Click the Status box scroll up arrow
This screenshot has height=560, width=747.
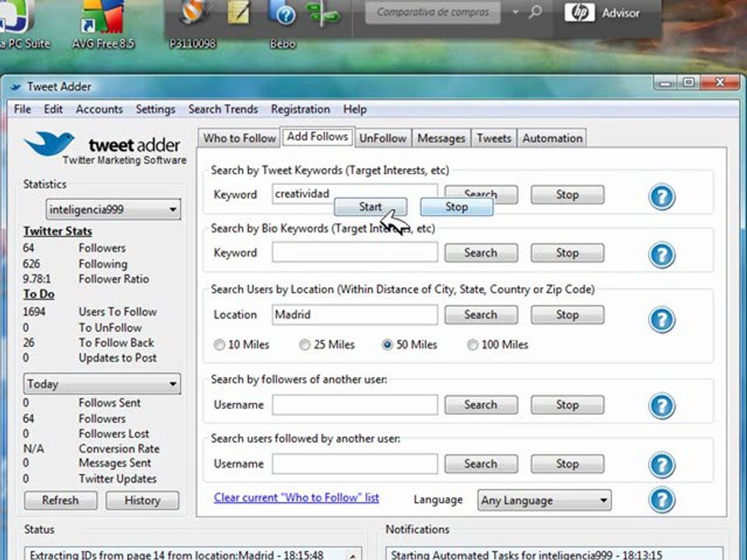pos(353,555)
